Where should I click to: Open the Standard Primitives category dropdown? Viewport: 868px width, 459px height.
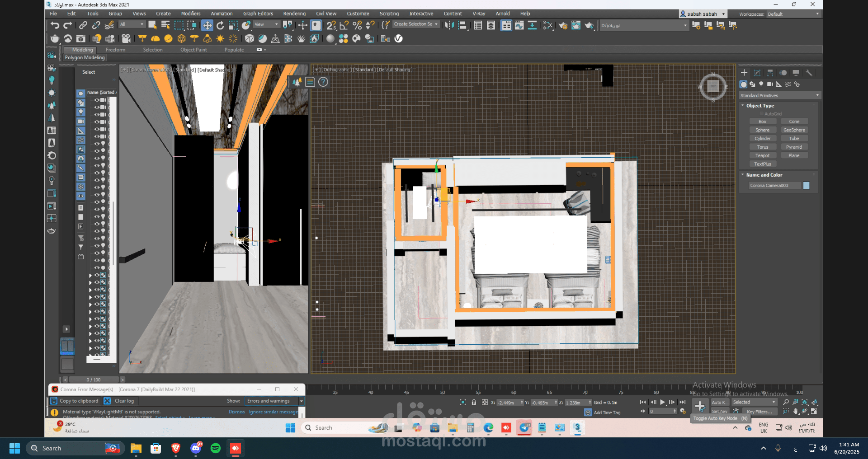[x=779, y=96]
